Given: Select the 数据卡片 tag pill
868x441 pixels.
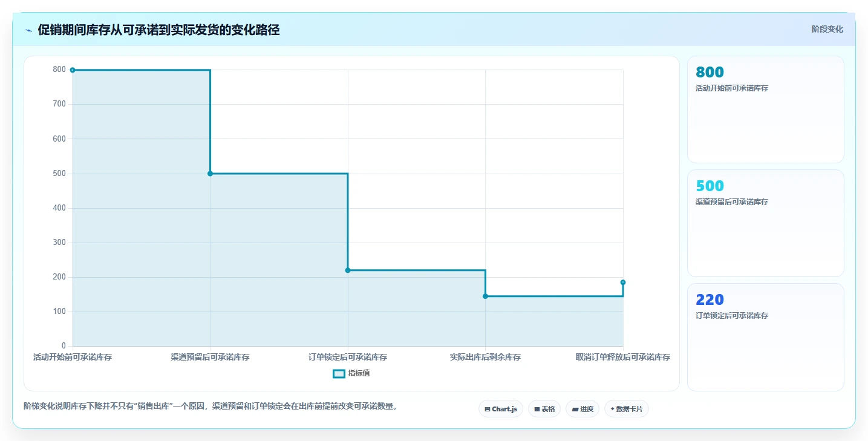Looking at the screenshot, I should (x=627, y=409).
